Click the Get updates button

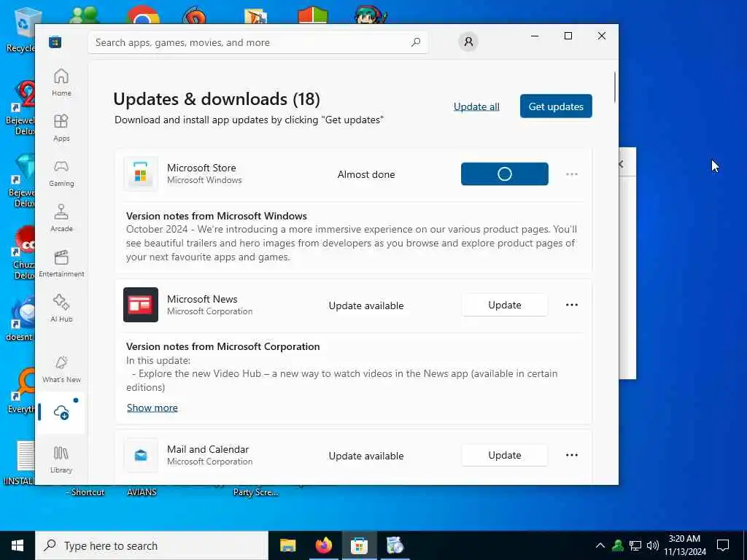[x=556, y=106]
